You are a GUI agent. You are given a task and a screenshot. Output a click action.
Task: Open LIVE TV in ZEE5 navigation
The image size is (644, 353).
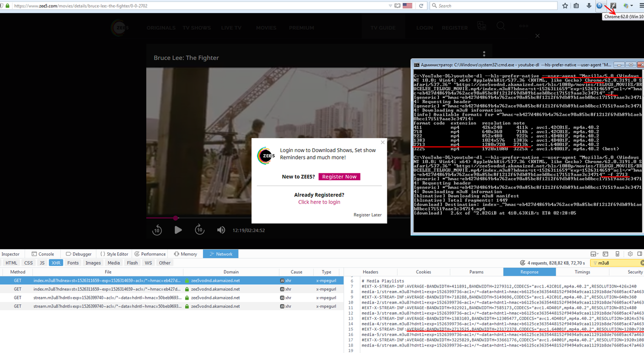click(231, 28)
